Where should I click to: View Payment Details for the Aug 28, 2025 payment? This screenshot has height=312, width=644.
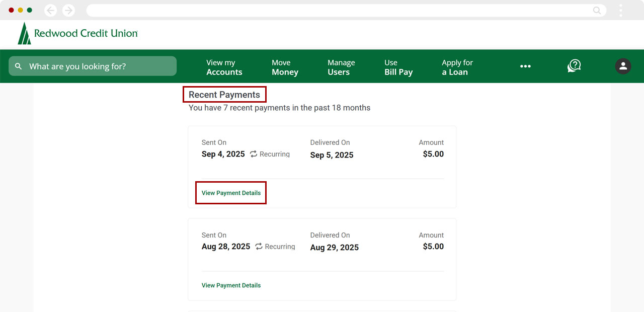(231, 285)
